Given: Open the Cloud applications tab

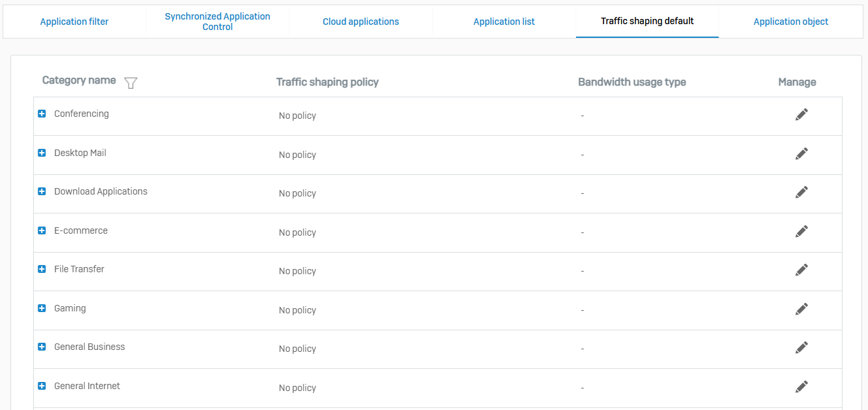Looking at the screenshot, I should point(361,22).
